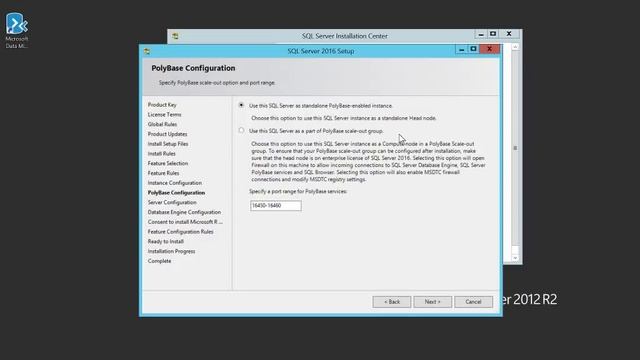Select Server Configuration step in sidebar
This screenshot has height=360, width=640.
coord(172,202)
